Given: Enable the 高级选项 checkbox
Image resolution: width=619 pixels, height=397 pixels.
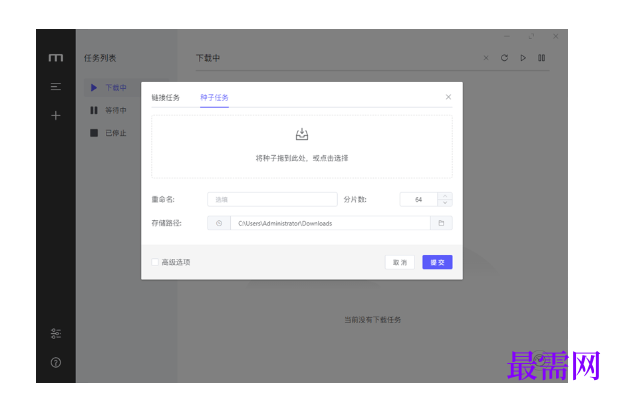Looking at the screenshot, I should point(155,262).
